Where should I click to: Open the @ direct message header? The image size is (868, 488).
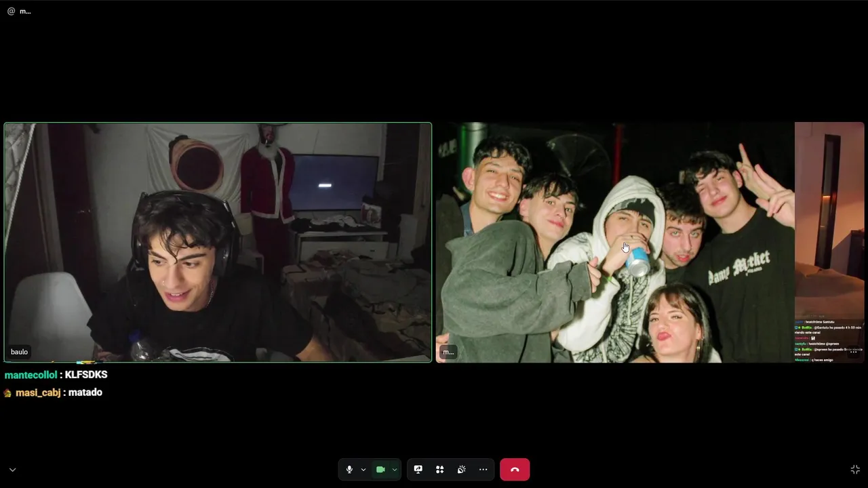[x=19, y=11]
